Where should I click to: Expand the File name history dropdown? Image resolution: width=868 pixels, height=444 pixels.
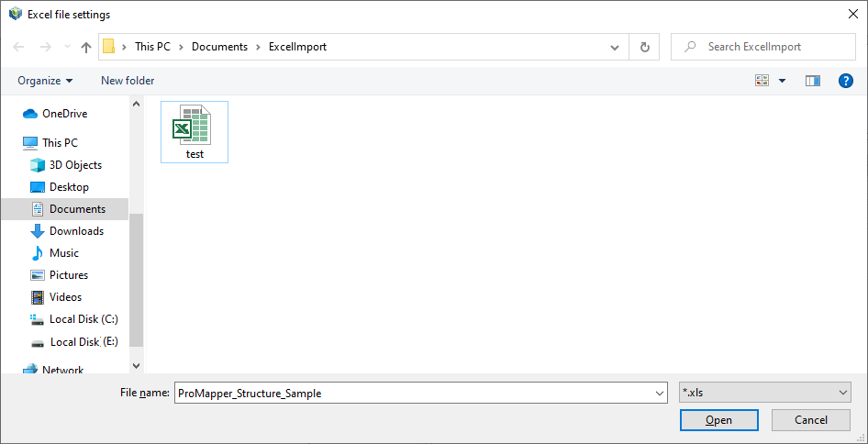coord(660,393)
